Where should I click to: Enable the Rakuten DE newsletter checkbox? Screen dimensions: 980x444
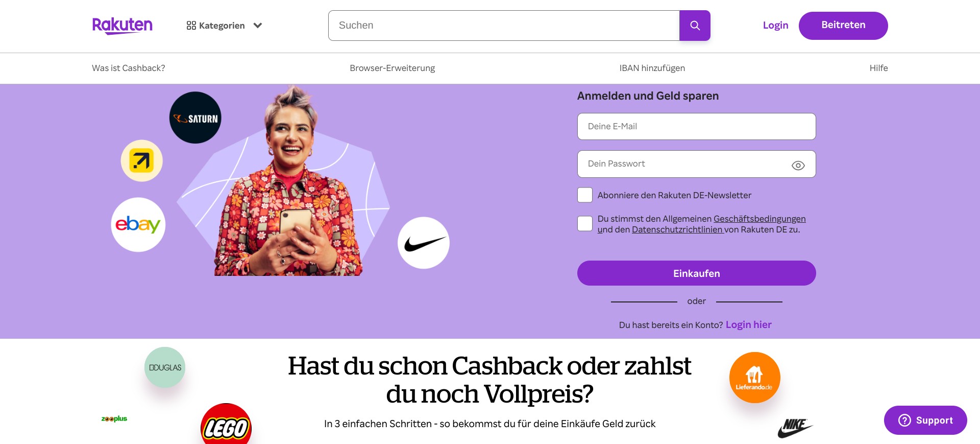585,195
